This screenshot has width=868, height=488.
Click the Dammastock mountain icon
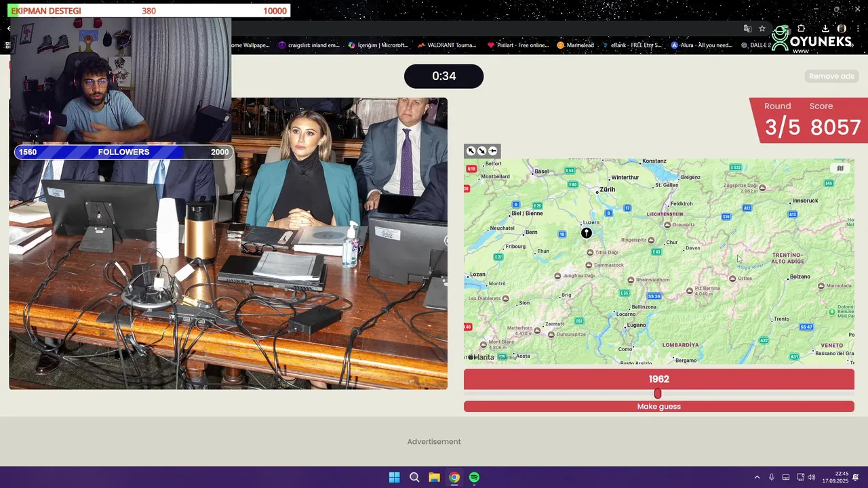point(589,265)
